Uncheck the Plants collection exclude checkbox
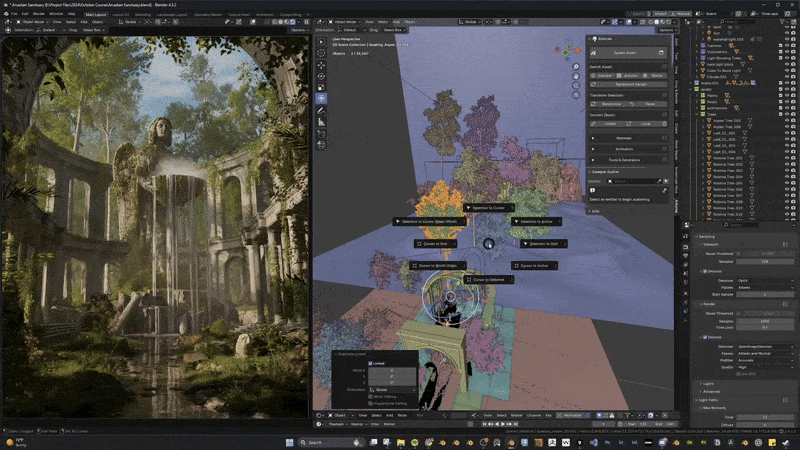The width and height of the screenshot is (800, 450). pyautogui.click(x=781, y=95)
